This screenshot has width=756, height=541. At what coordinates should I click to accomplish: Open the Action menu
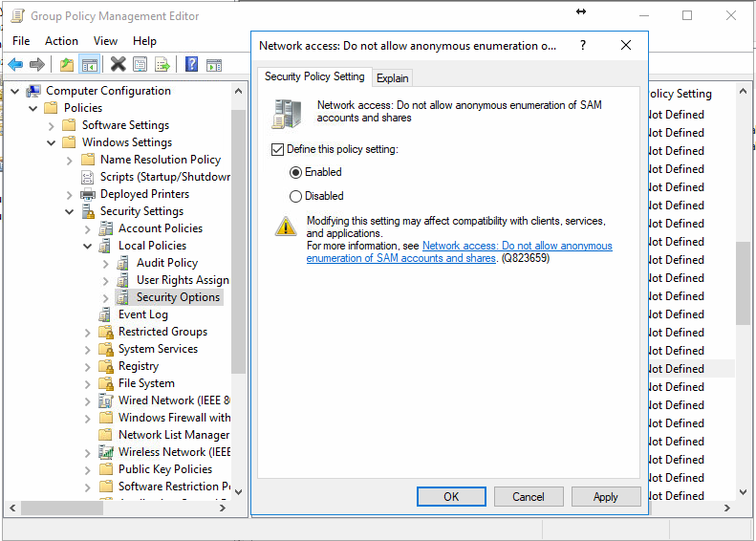pos(61,41)
